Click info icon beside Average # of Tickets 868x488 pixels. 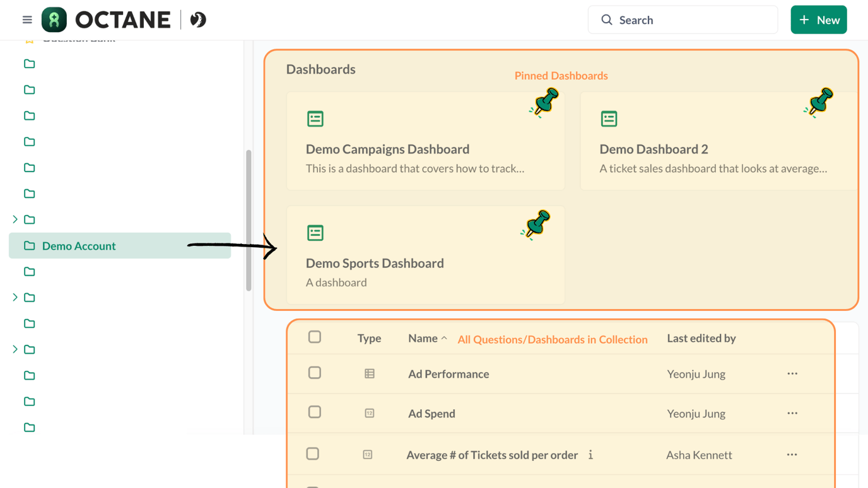pos(590,455)
